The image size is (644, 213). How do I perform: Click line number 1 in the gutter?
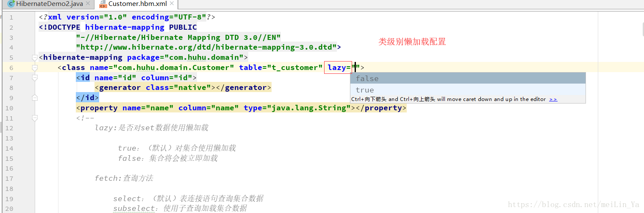point(11,17)
